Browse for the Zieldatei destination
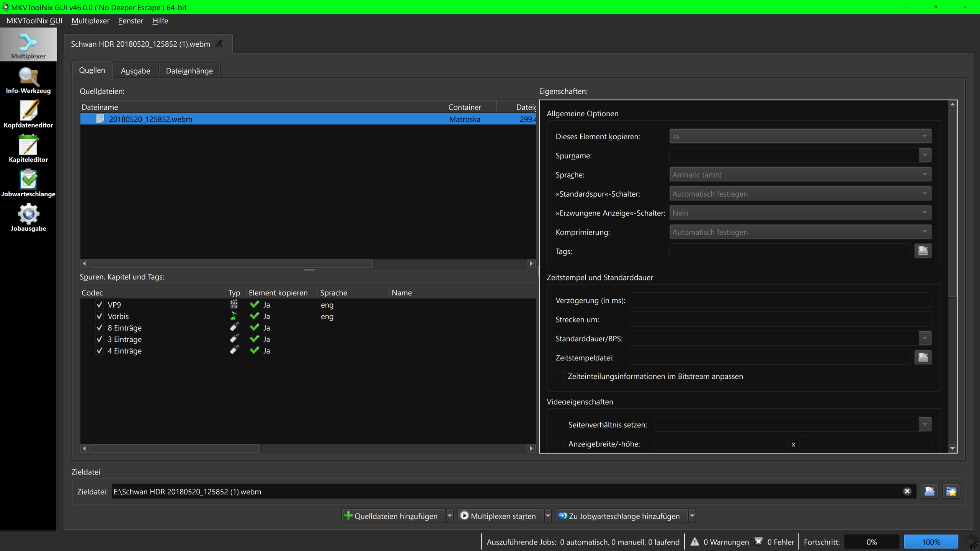 [929, 491]
